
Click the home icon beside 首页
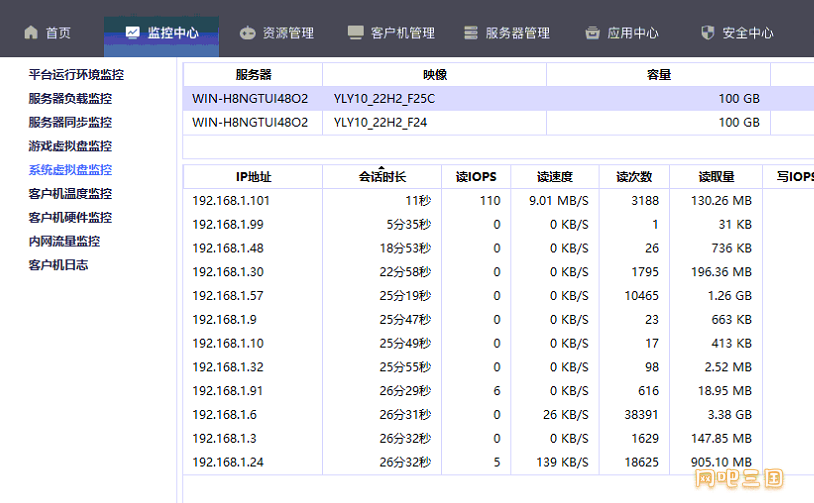[x=31, y=33]
